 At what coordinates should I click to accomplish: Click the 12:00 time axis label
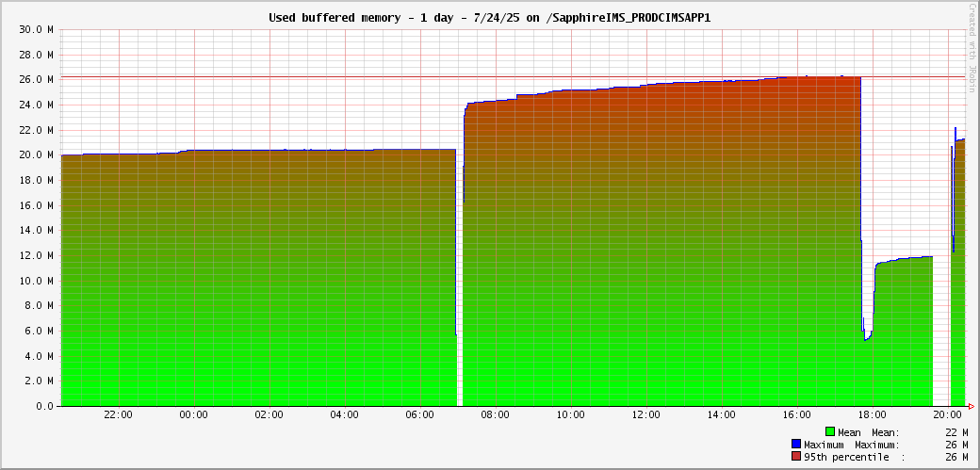tap(645, 415)
